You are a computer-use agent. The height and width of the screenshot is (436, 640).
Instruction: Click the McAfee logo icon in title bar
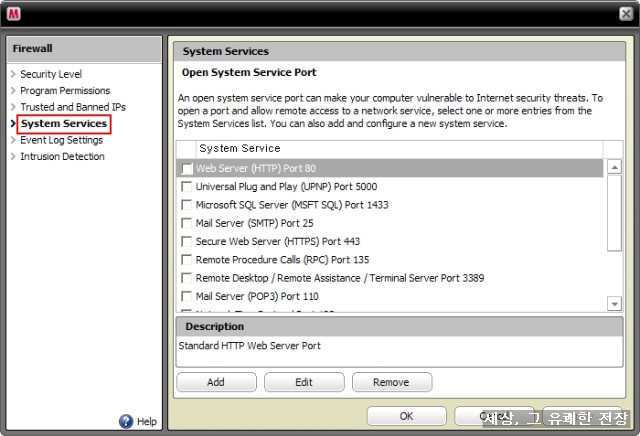13,14
